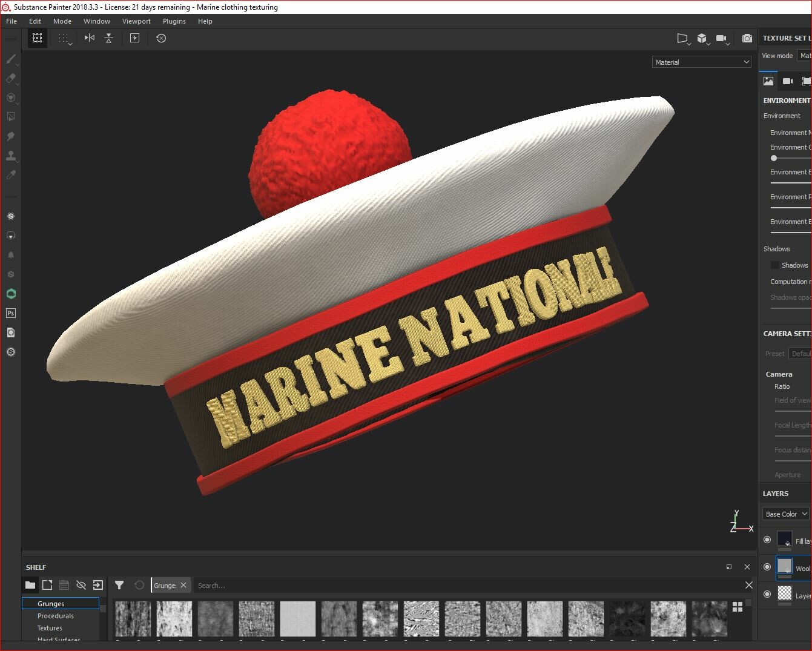
Task: Click the vertical flip symmetry icon
Action: point(109,38)
